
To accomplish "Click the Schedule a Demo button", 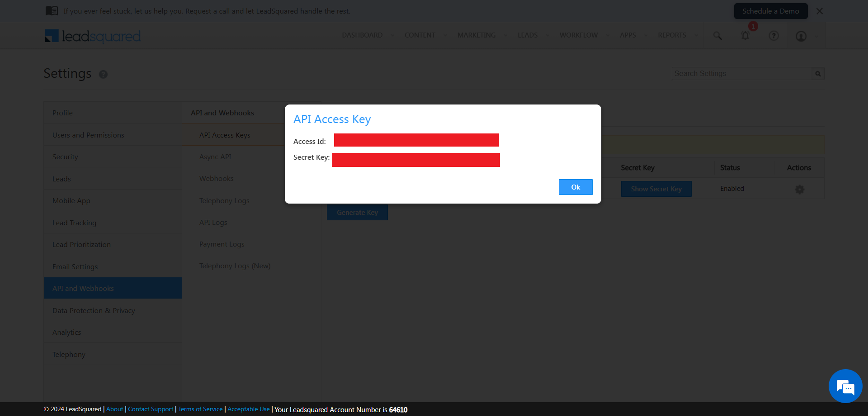I will pyautogui.click(x=771, y=11).
